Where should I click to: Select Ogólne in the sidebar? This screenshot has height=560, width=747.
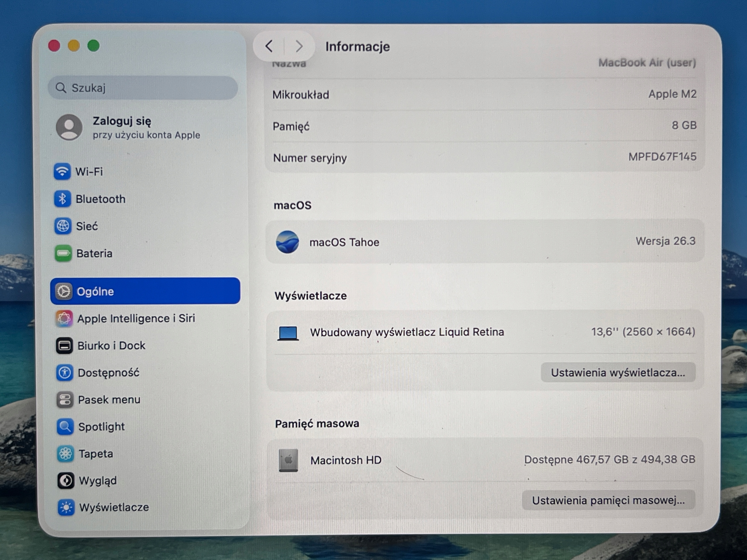coord(145,291)
